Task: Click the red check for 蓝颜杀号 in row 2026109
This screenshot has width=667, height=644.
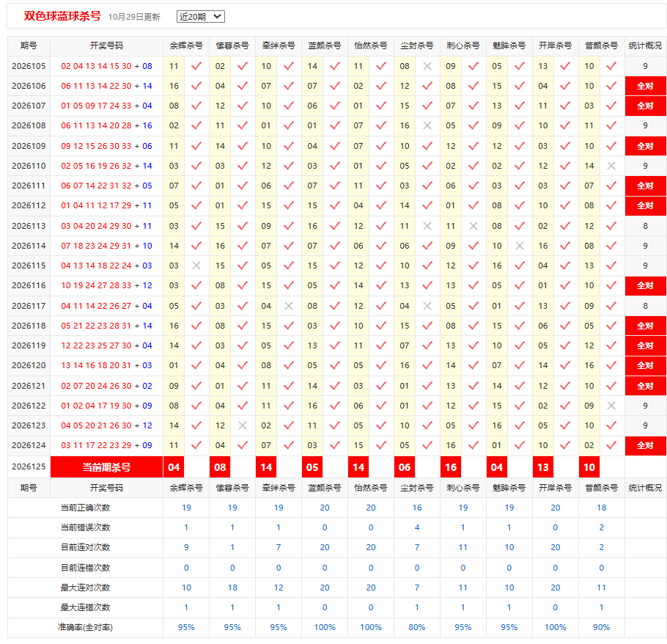Action: [335, 146]
